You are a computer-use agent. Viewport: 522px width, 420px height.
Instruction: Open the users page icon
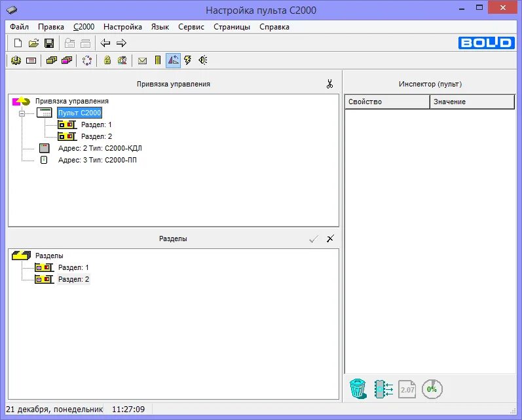coord(122,60)
